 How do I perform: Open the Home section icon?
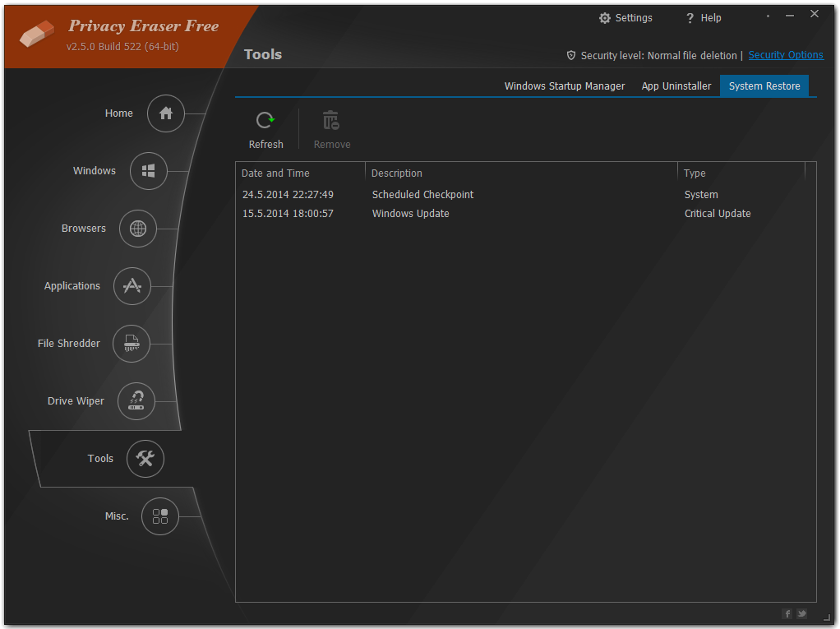point(166,113)
